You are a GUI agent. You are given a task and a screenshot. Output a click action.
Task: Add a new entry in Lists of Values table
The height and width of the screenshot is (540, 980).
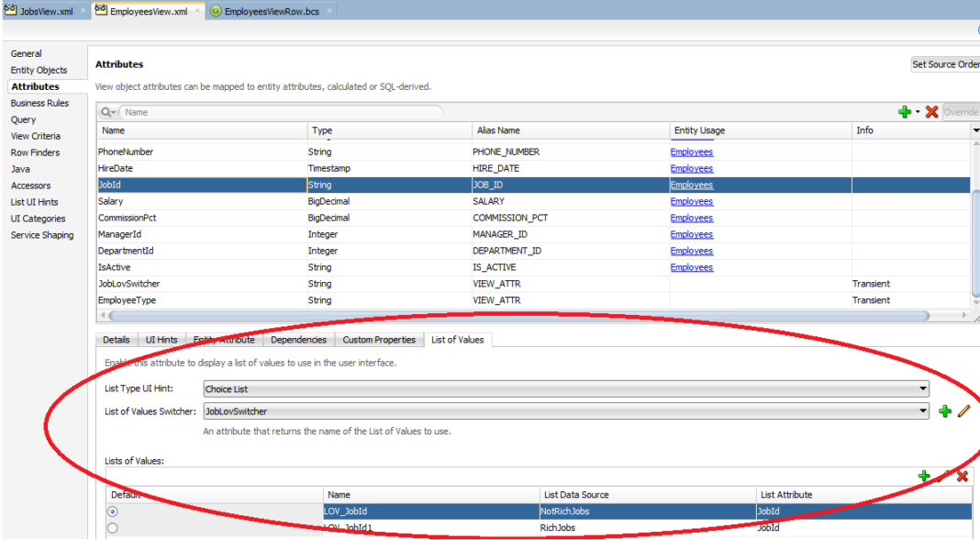point(924,476)
